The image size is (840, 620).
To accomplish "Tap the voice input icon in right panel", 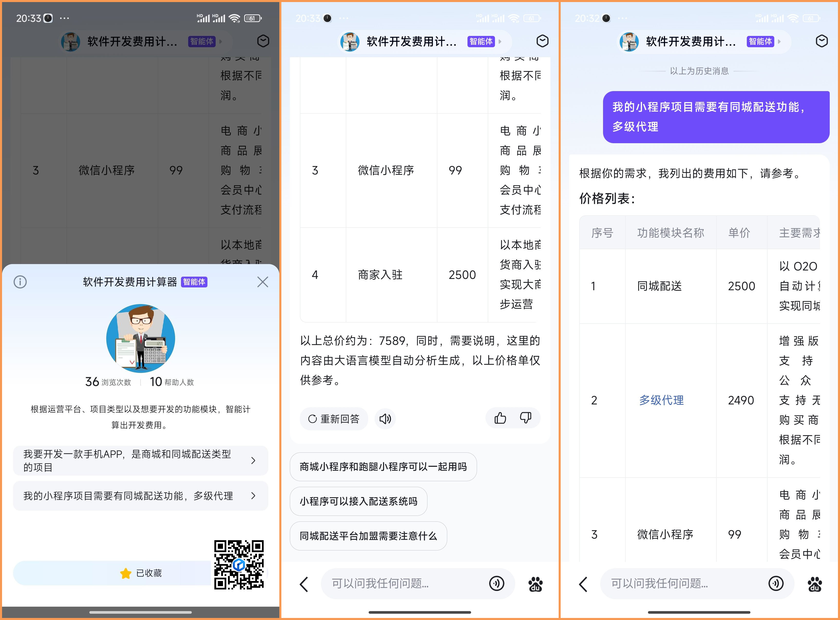I will point(776,583).
